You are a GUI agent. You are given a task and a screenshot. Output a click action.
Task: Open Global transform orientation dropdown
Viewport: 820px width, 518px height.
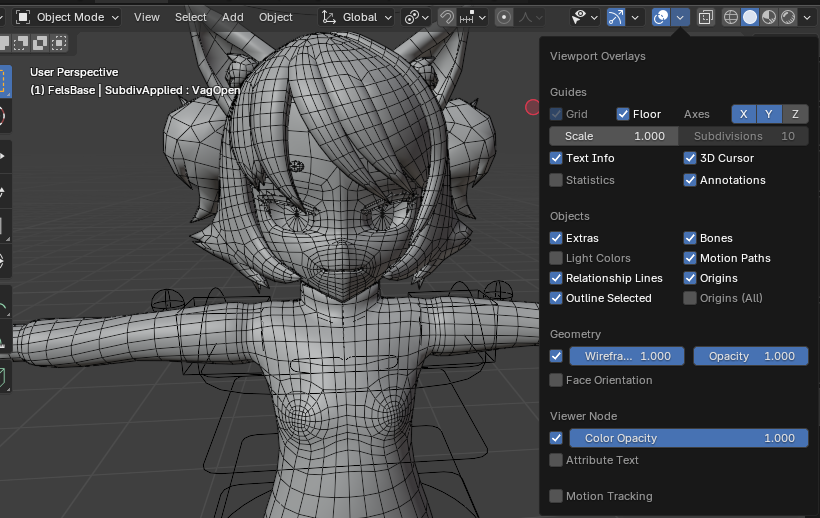(356, 17)
